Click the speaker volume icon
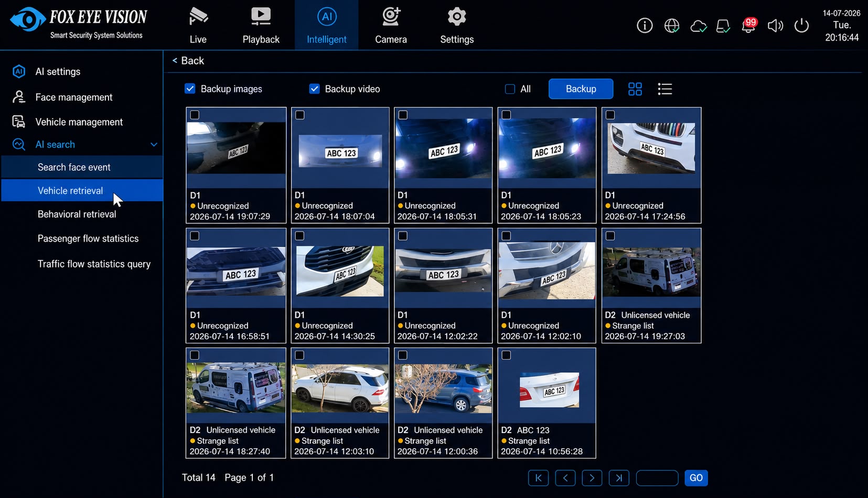This screenshot has height=498, width=868. pos(775,26)
